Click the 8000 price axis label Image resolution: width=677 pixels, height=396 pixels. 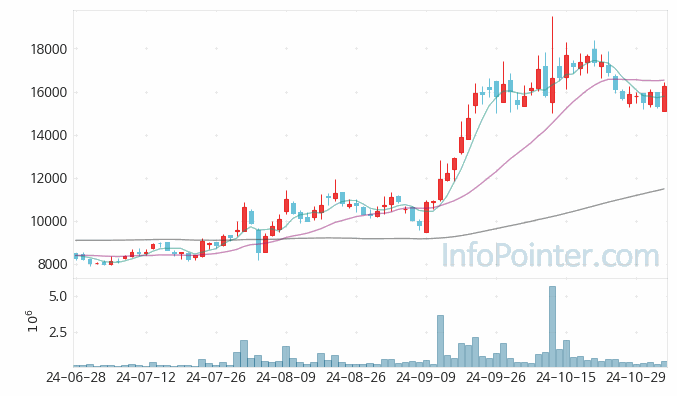[x=53, y=264]
